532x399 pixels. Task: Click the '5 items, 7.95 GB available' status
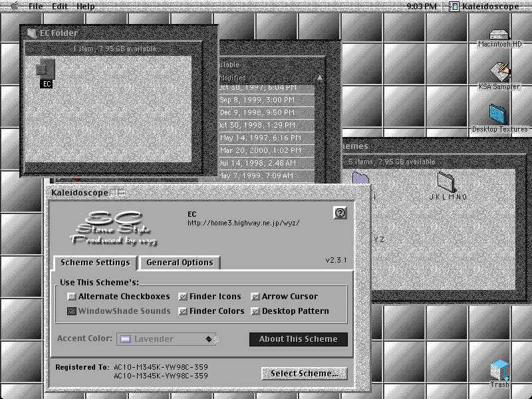(x=392, y=162)
